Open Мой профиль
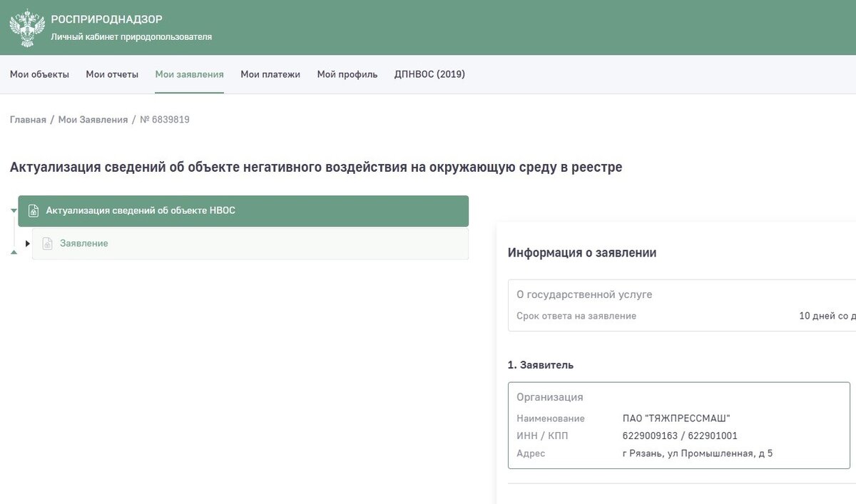The width and height of the screenshot is (856, 504). [x=347, y=74]
